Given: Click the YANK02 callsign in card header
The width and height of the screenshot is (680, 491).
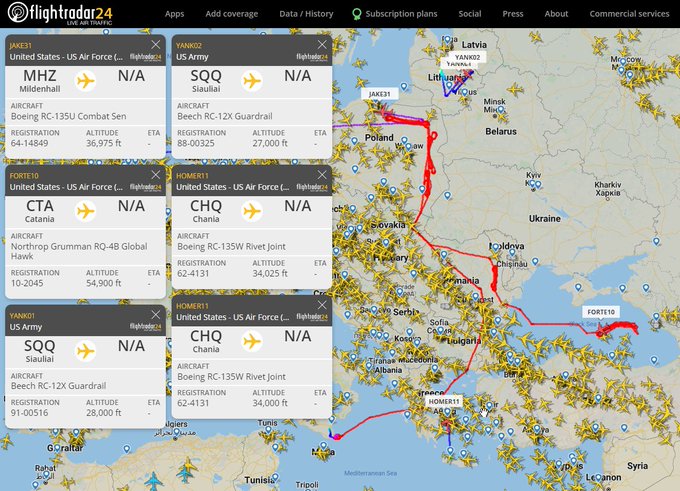Looking at the screenshot, I should (189, 46).
